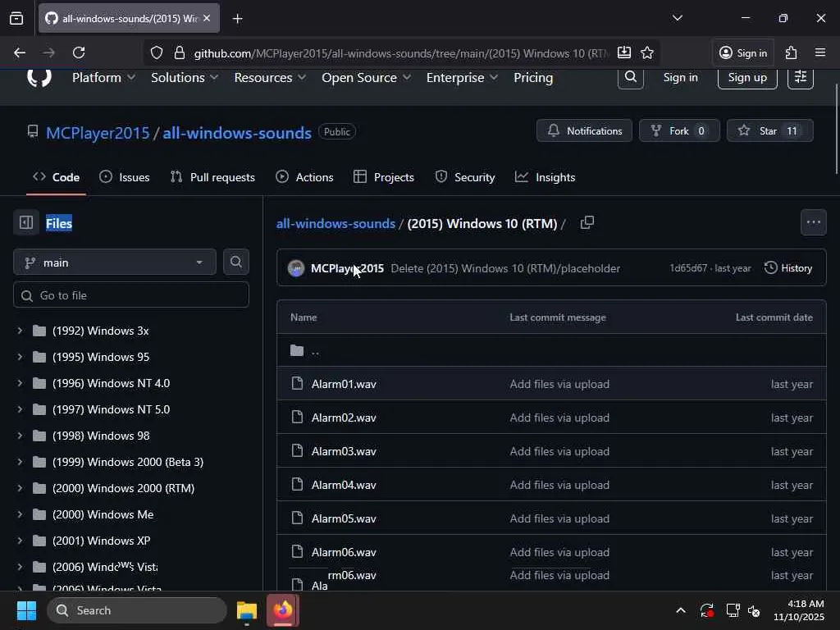This screenshot has width=840, height=630.
Task: Click the padlock site info icon
Action: tap(180, 52)
